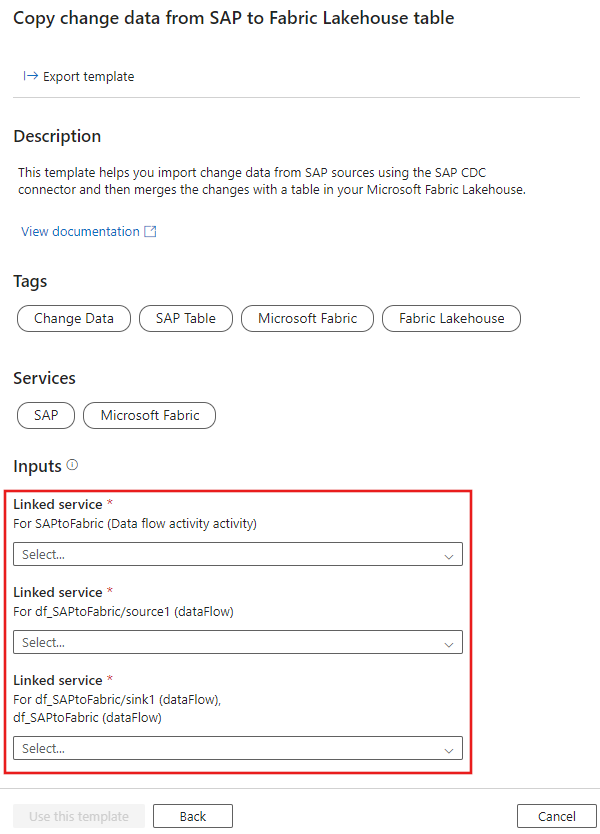Screen dimensions: 600x834
Task: Select the Fabric Lakehouse tag
Action: coord(452,319)
